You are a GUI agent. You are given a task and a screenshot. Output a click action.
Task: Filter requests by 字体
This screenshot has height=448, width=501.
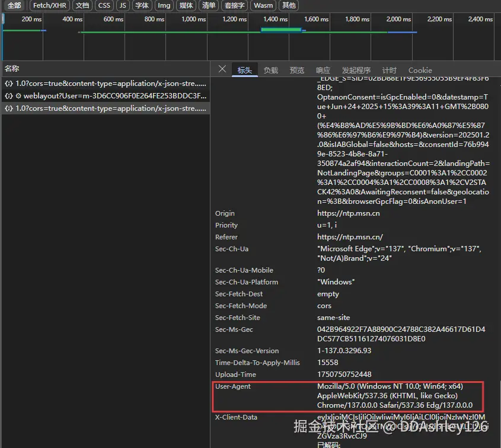point(142,5)
